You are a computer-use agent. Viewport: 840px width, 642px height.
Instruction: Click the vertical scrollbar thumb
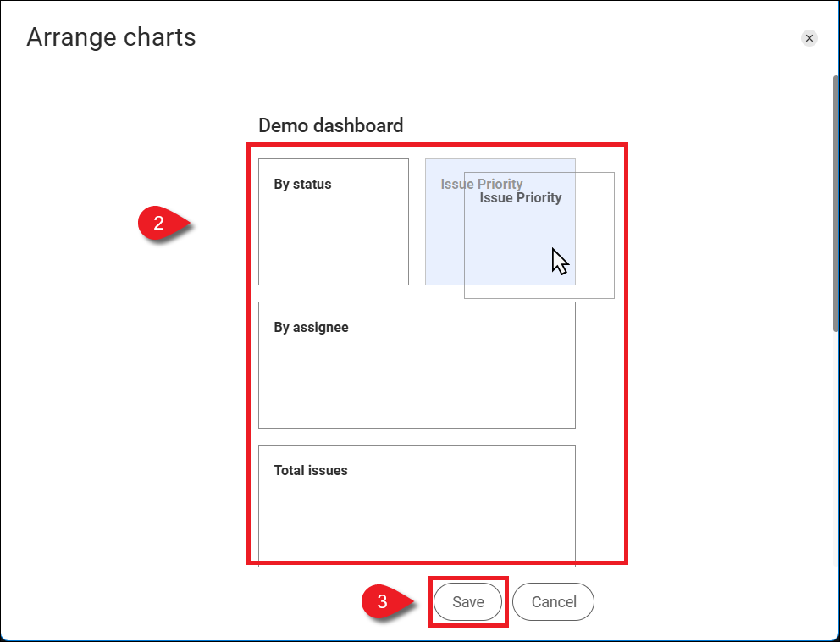835,203
